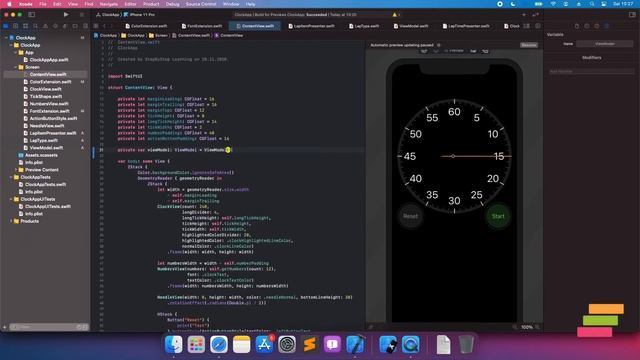This screenshot has height=360, width=640.
Task: Collapse the ClockApp group folder
Action: [11, 45]
